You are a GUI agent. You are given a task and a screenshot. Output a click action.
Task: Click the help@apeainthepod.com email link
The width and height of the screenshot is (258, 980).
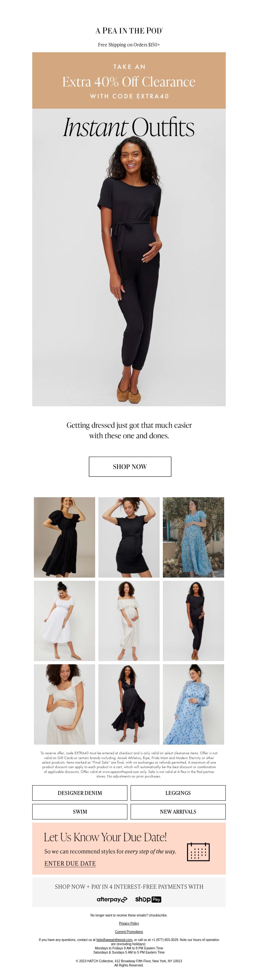[114, 940]
